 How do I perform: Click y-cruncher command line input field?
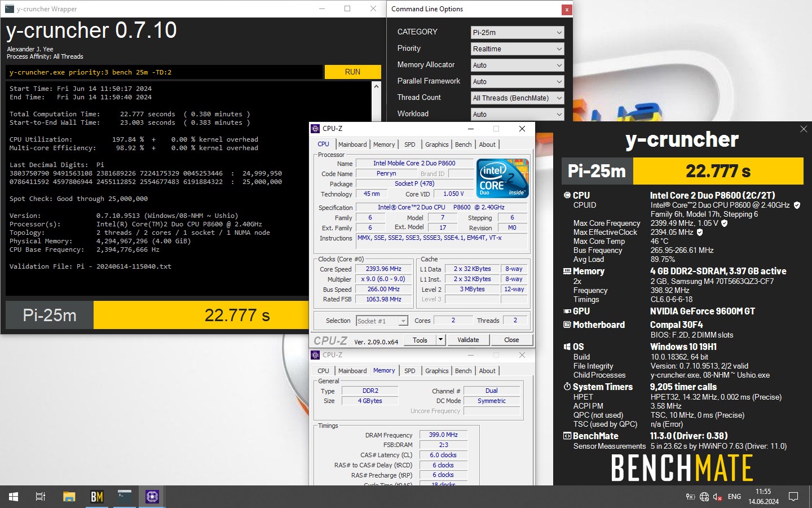pos(164,72)
